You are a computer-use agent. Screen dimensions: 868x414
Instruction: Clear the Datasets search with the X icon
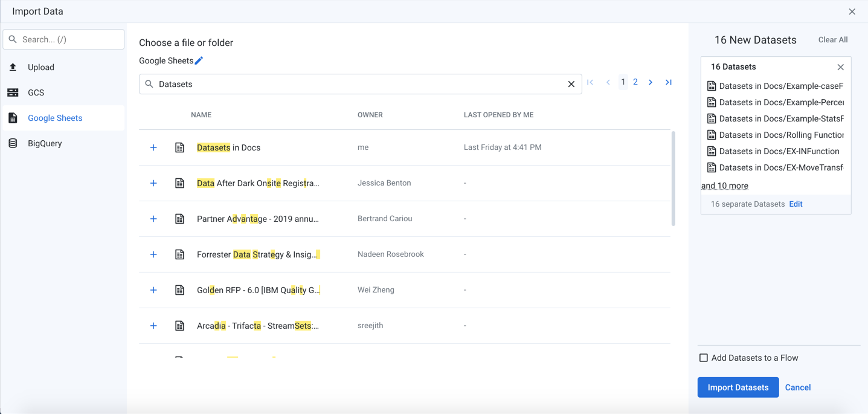tap(571, 84)
